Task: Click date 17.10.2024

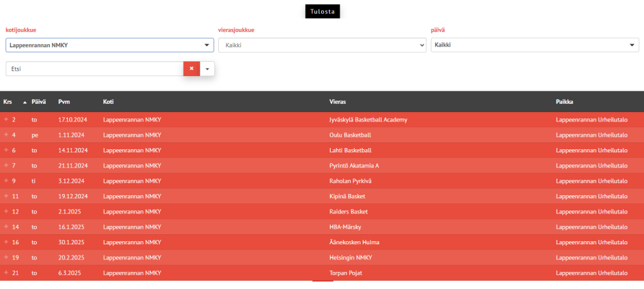Action: coord(73,120)
